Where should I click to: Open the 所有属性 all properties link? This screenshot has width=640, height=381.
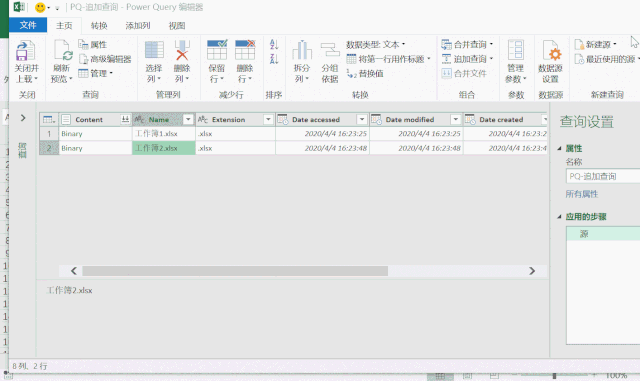click(x=582, y=194)
